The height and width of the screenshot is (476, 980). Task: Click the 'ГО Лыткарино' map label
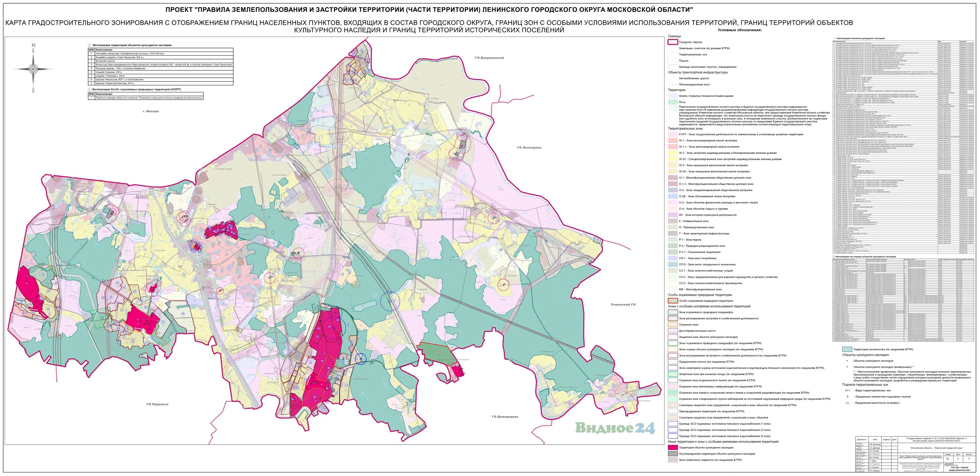(529, 147)
